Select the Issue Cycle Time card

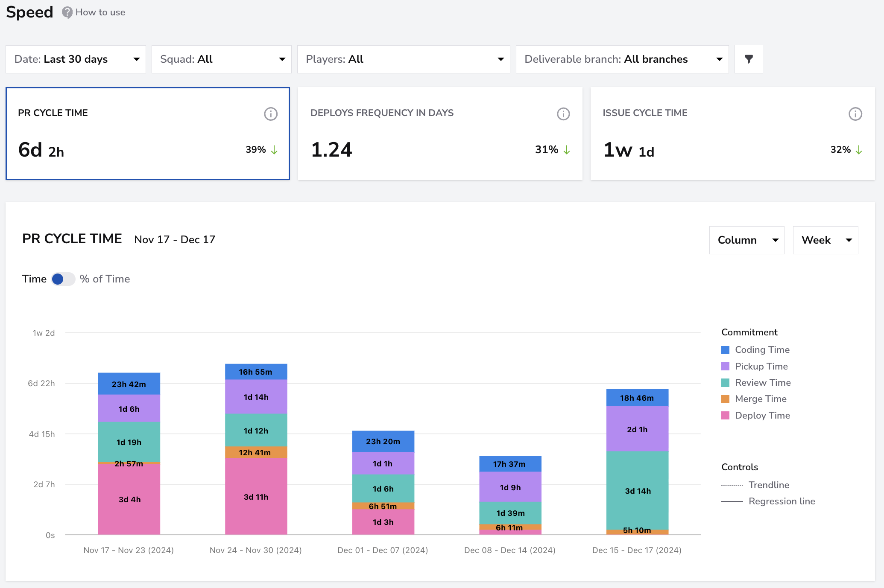click(x=733, y=134)
